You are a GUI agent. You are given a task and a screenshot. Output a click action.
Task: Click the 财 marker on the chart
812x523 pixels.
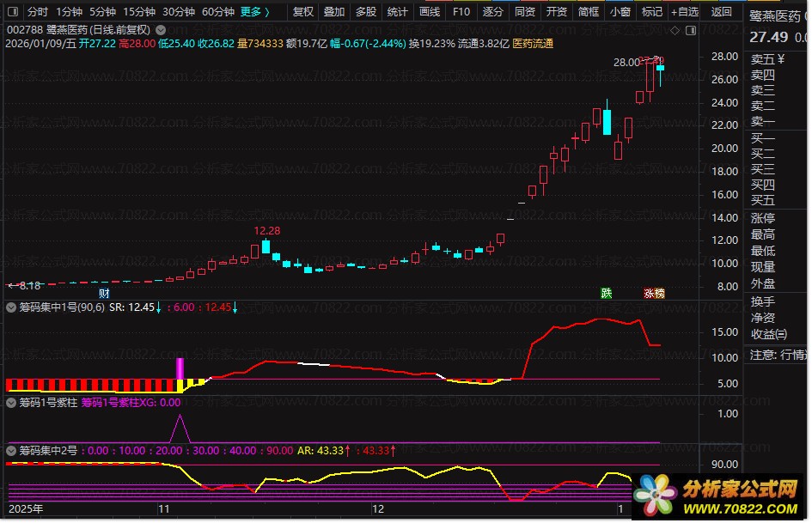(104, 294)
